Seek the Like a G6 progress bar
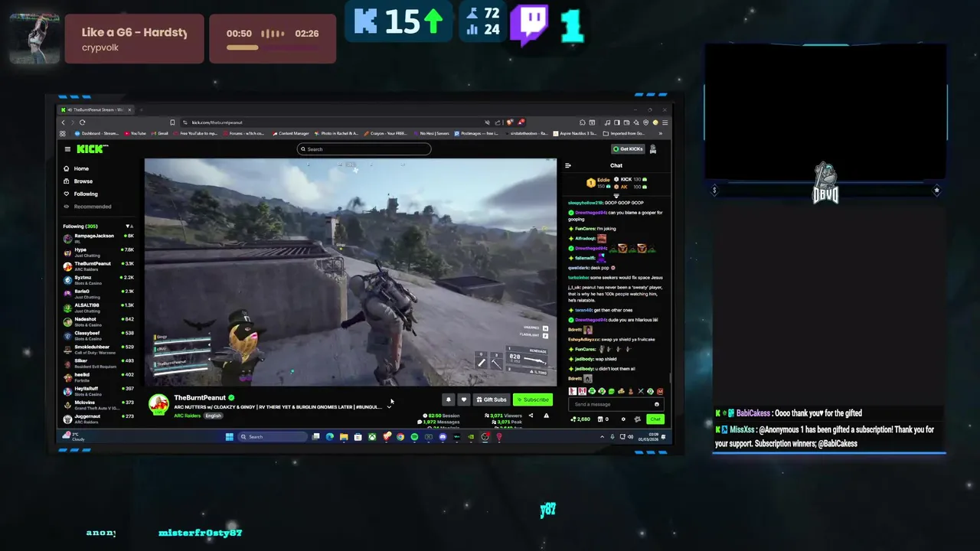Image resolution: width=980 pixels, height=551 pixels. (x=273, y=47)
